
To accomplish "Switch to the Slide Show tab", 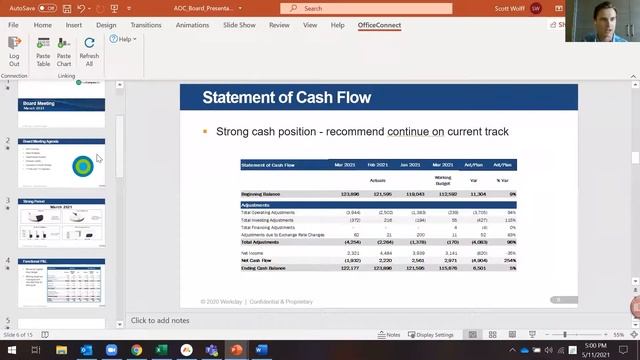I will pos(239,25).
